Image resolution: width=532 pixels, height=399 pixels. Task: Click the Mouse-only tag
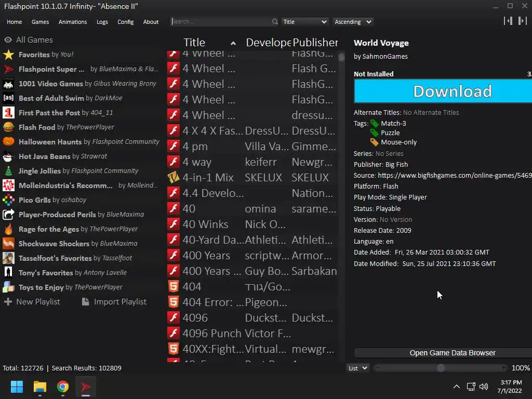pyautogui.click(x=398, y=142)
